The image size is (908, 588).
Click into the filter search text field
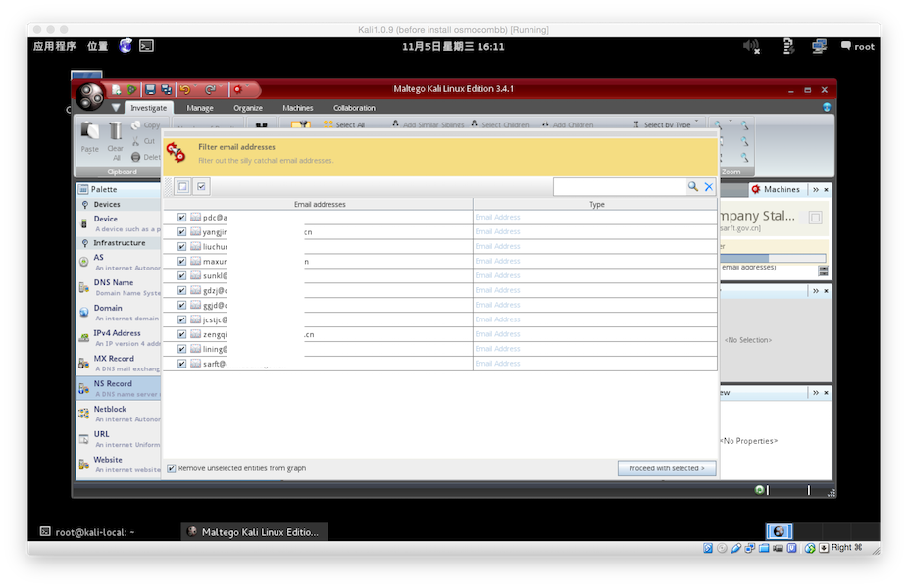tap(618, 186)
